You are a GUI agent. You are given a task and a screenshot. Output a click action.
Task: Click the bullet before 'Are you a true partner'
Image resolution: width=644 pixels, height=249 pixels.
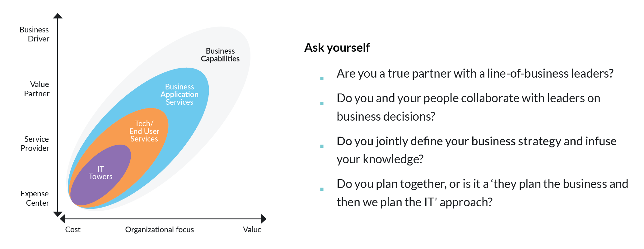322,79
